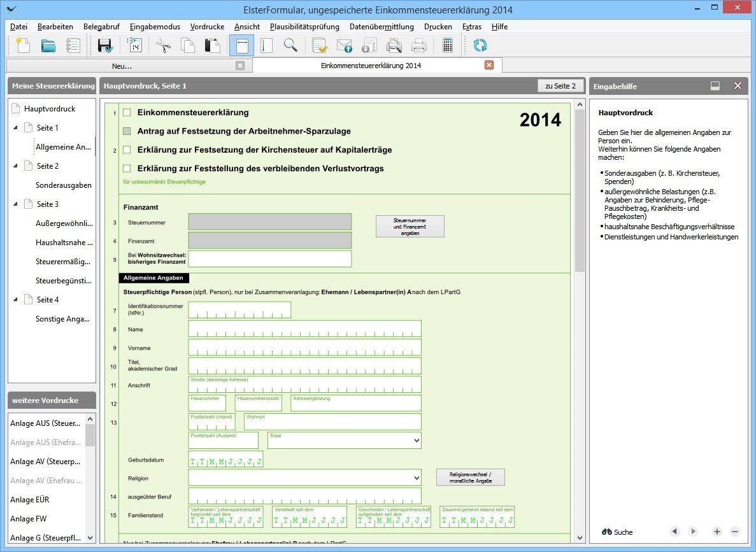Print using the printer icon

418,46
